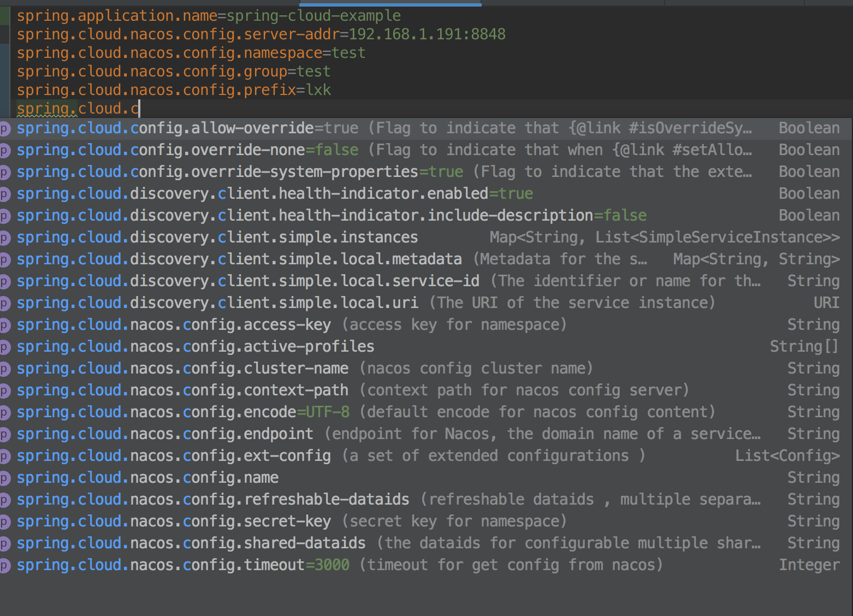Place cursor in spring.application.name line
Screen dimensions: 853x616
[209, 16]
